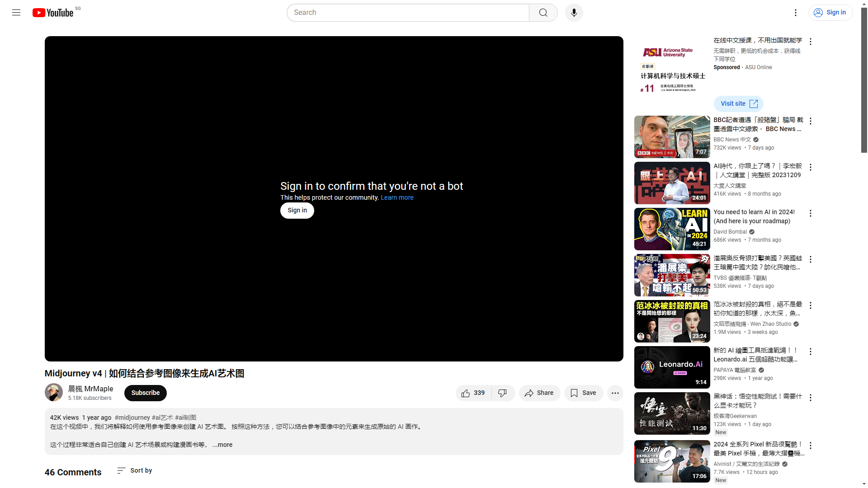Screen dimensions: 868x488
Task: Open options menu for BBC News video
Action: tap(810, 121)
